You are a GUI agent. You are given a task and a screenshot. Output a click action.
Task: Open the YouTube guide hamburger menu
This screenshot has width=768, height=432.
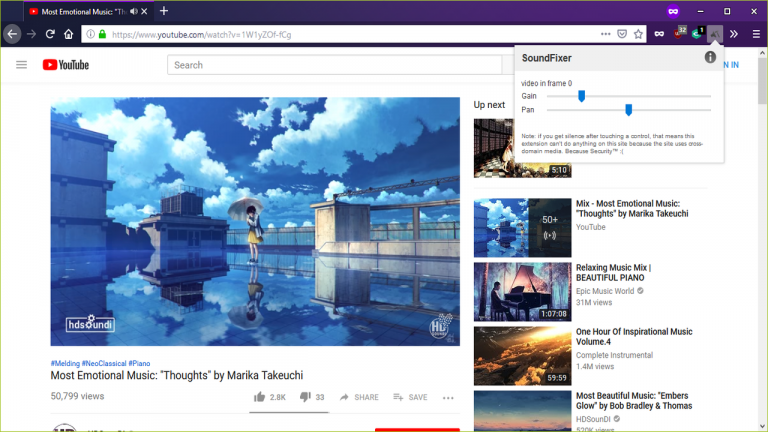click(x=22, y=65)
